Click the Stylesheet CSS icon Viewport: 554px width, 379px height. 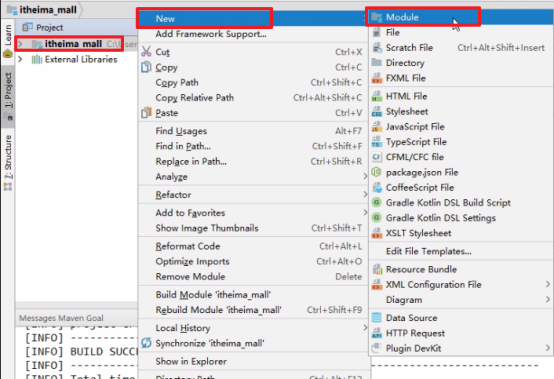point(377,112)
